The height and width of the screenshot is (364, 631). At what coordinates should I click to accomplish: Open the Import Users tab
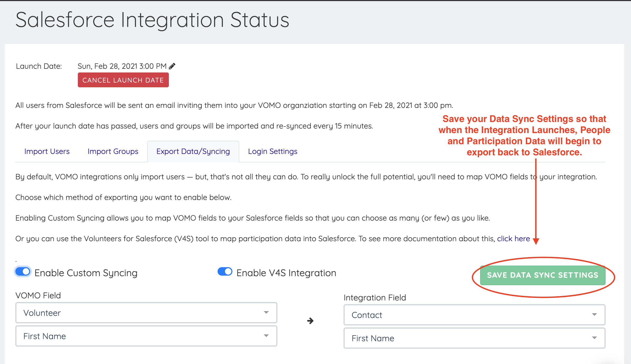click(47, 151)
